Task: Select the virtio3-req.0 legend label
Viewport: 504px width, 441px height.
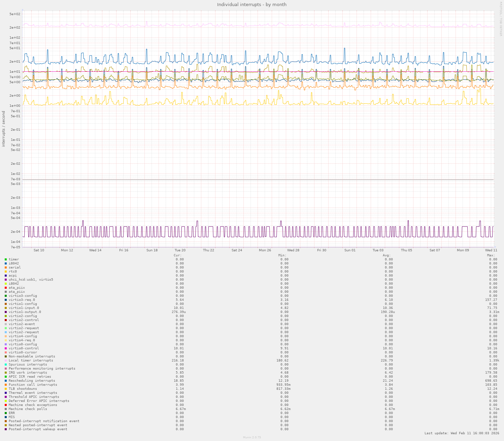Action: click(22, 300)
